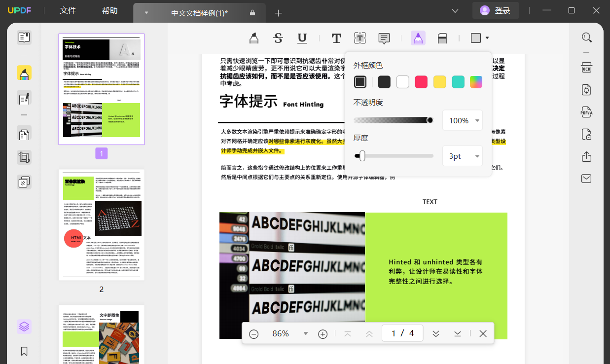Open the convert PDF tool

click(x=586, y=90)
